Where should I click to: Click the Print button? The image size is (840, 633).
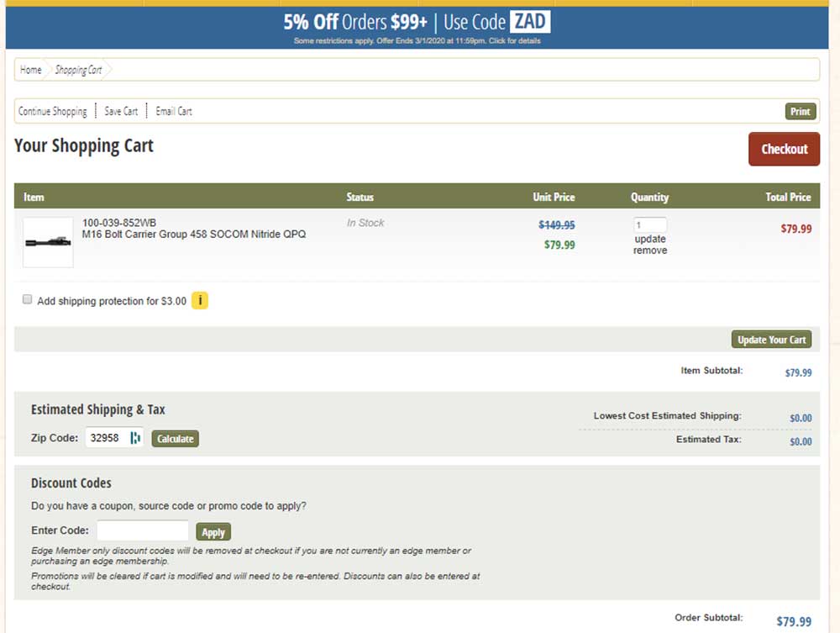tap(800, 112)
